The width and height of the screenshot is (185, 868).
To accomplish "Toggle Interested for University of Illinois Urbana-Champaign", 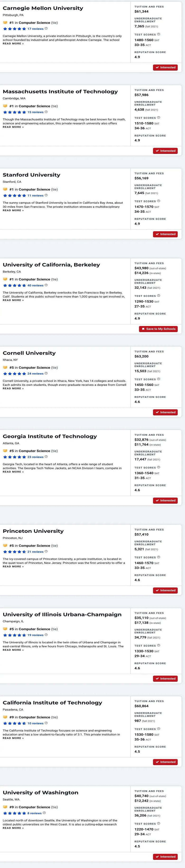I will click(x=166, y=678).
